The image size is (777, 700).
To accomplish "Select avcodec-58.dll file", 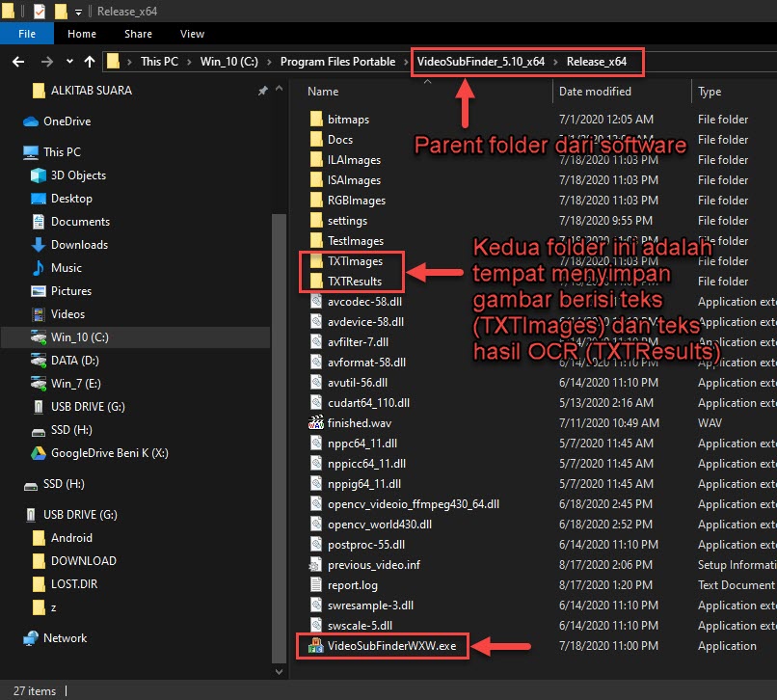I will (364, 302).
